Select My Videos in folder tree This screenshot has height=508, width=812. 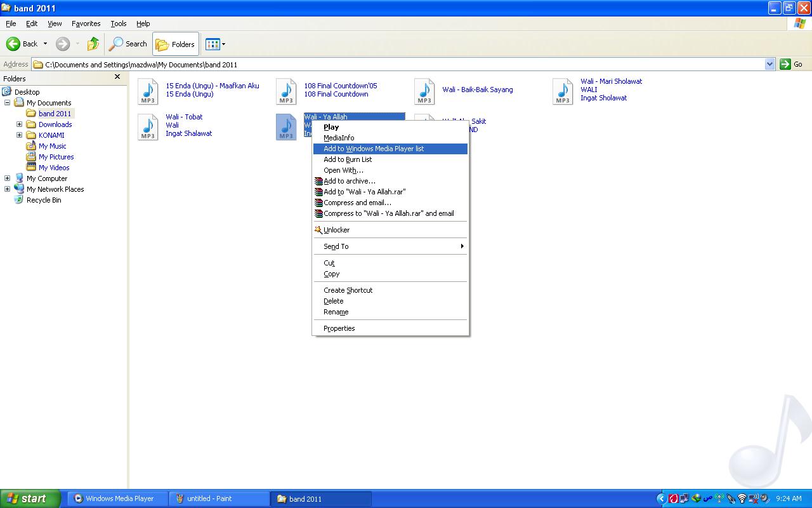(54, 168)
